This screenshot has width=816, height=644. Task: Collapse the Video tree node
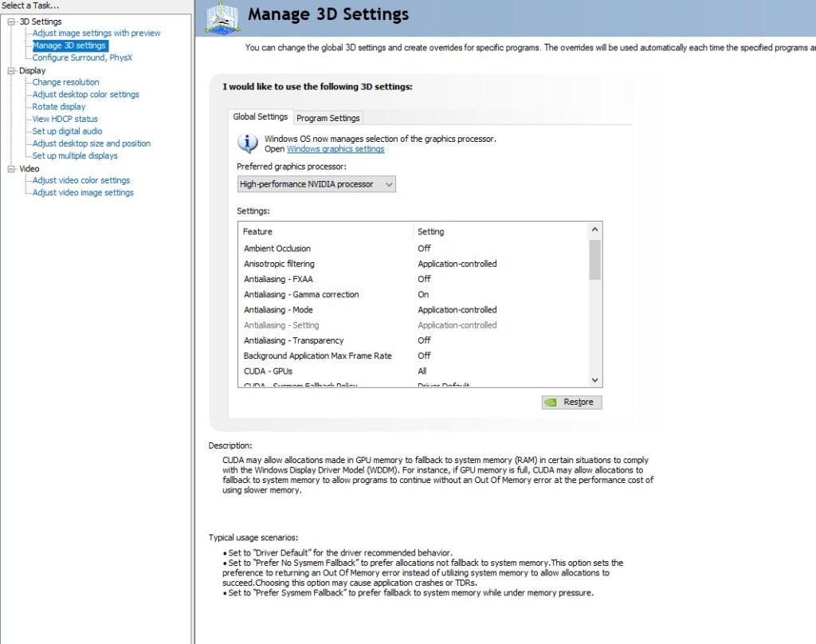(x=11, y=169)
